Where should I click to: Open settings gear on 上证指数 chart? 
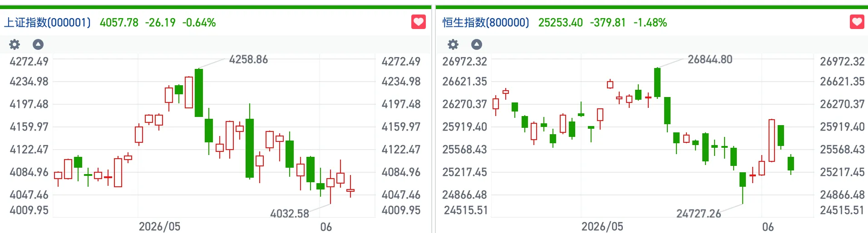tap(15, 44)
